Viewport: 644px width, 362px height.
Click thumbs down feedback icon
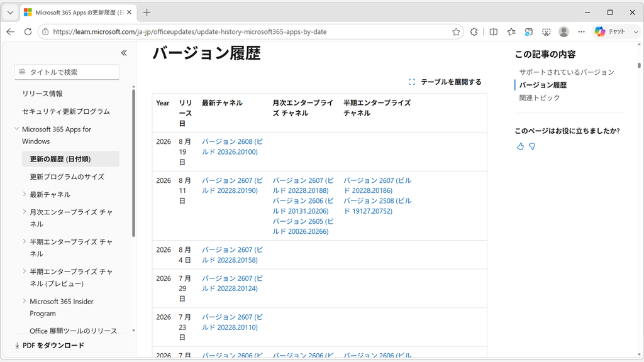pos(532,146)
